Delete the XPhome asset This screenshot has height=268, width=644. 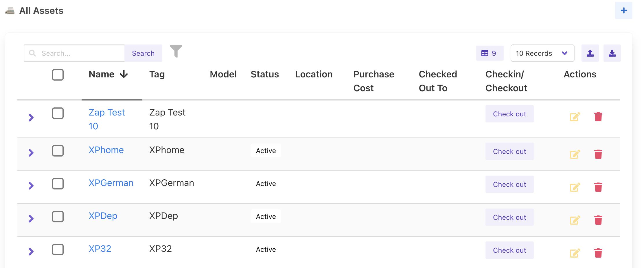[598, 154]
